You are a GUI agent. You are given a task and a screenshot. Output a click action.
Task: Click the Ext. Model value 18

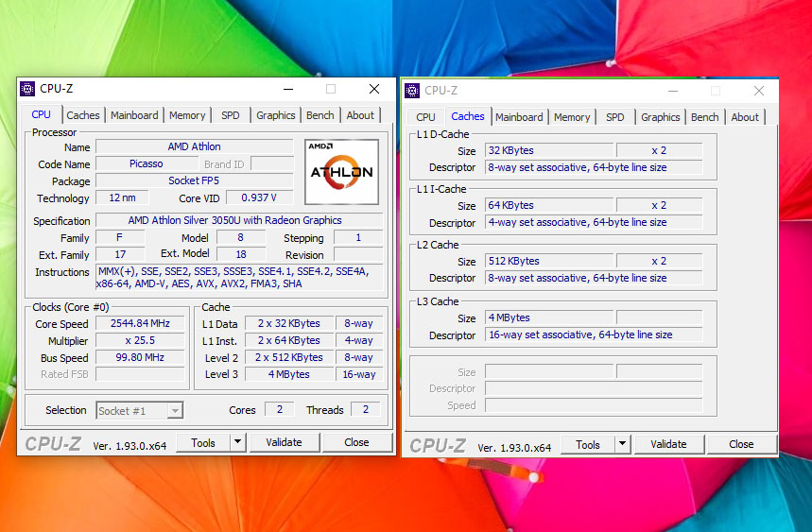(x=241, y=254)
